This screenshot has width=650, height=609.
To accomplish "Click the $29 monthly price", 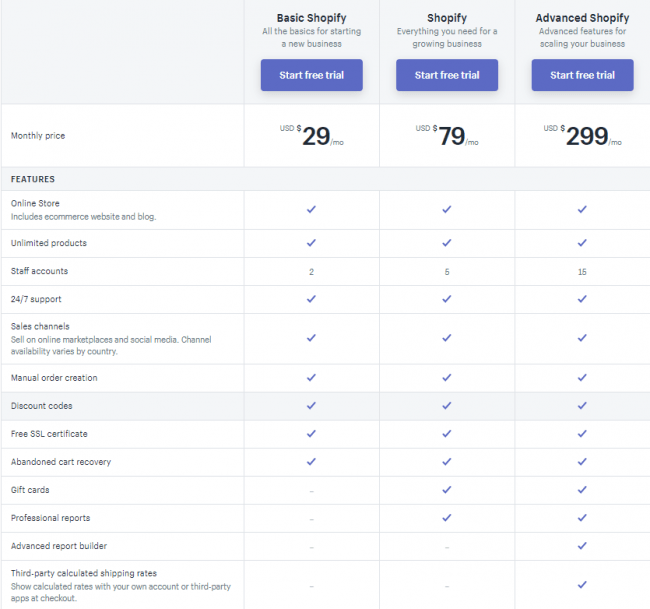I will click(312, 136).
